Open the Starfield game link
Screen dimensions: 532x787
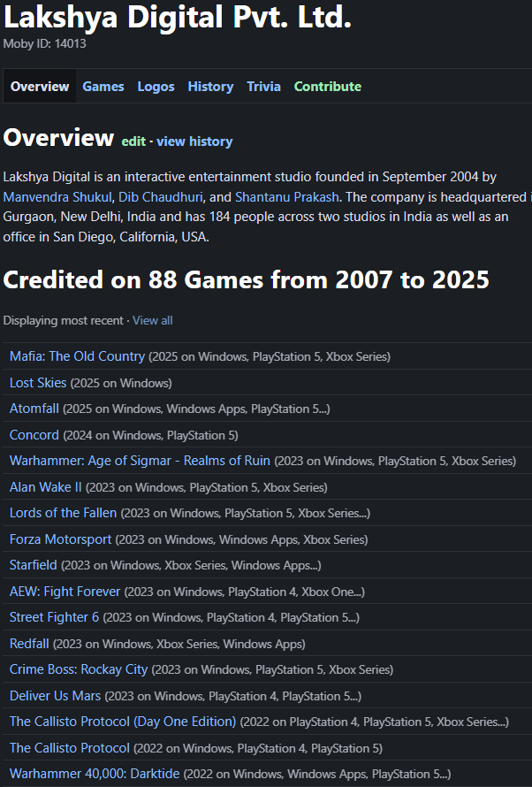click(x=33, y=565)
